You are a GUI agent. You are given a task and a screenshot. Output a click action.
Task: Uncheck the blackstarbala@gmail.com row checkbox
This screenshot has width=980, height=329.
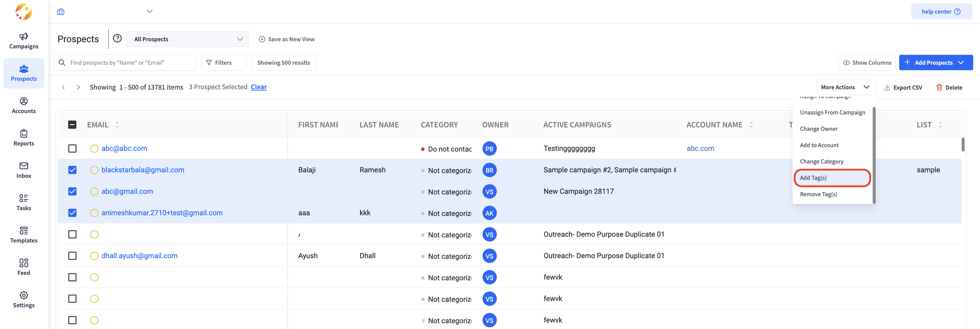(72, 170)
